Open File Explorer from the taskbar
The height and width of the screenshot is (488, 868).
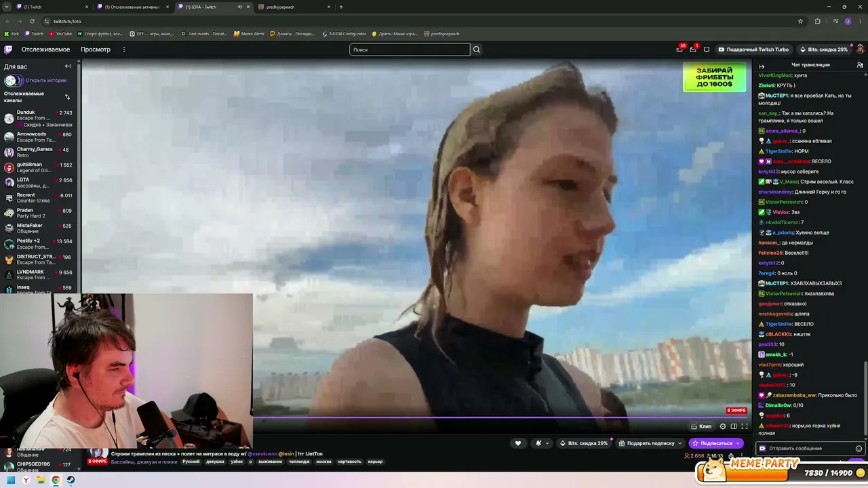41,480
